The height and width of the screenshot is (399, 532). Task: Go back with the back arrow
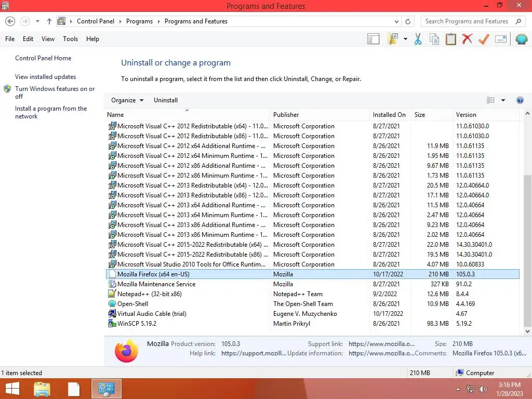click(x=10, y=21)
